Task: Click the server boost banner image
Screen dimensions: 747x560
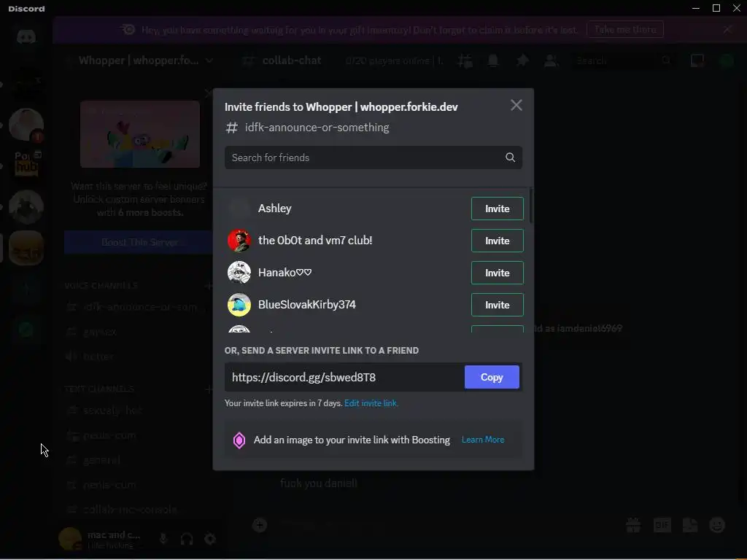Action: coord(139,134)
